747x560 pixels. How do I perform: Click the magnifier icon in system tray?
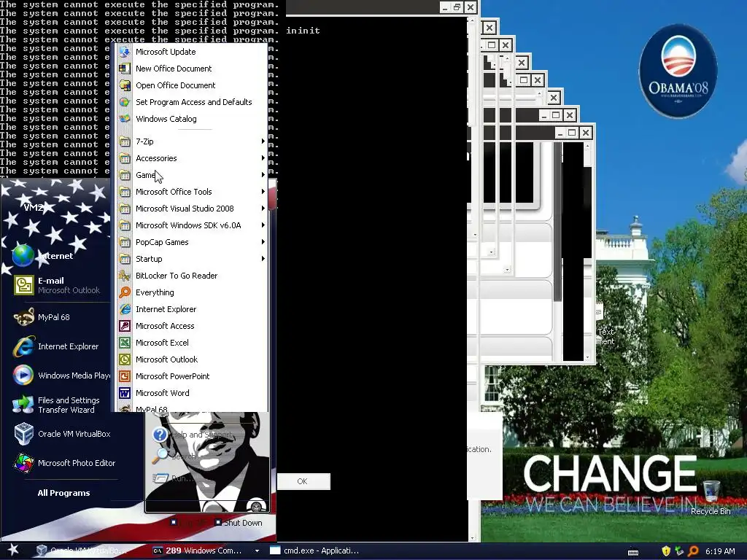click(694, 551)
